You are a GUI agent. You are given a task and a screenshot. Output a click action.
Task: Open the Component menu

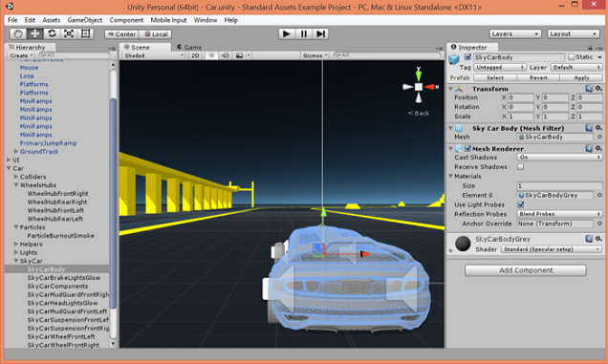point(126,20)
